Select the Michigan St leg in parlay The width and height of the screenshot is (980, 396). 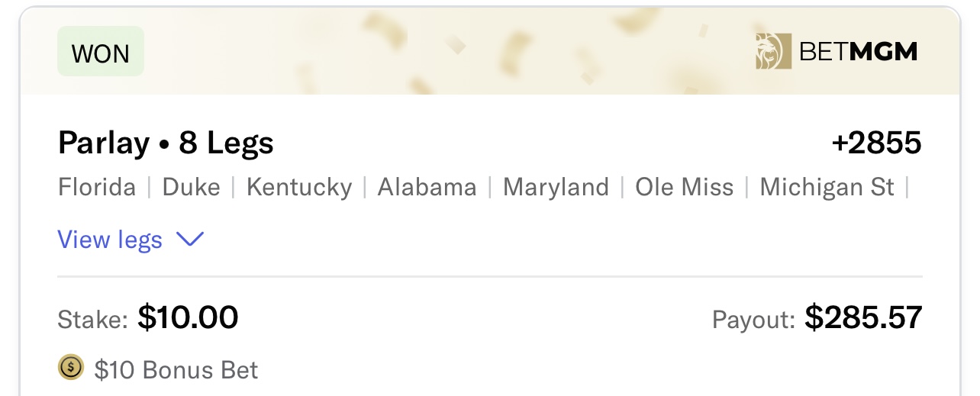827,187
